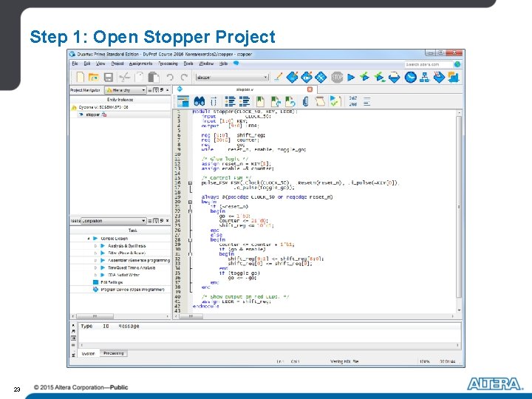Click the scroll template icon in editor toolbar
532x399 pixels.
point(320,101)
